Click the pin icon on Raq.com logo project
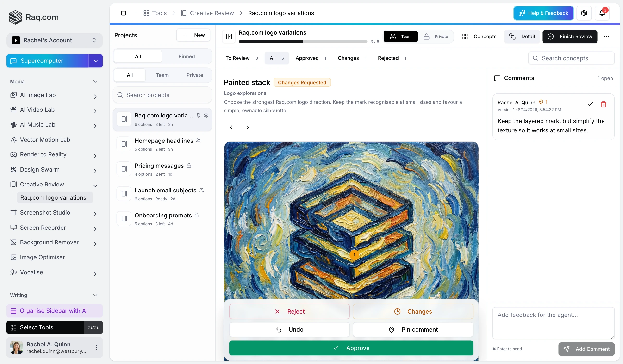623x364 pixels. 198,115
